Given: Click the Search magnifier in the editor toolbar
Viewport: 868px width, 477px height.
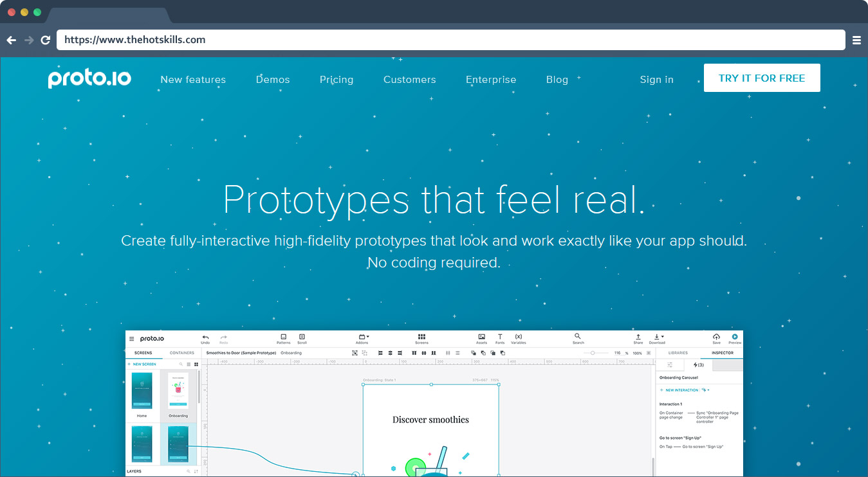Looking at the screenshot, I should pos(578,336).
